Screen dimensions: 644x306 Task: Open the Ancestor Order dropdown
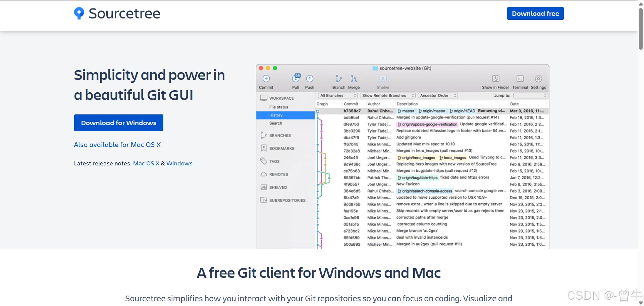click(438, 96)
